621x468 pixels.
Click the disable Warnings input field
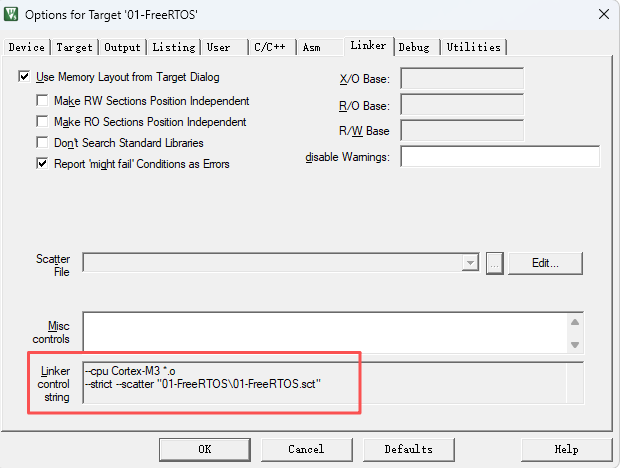[500, 156]
